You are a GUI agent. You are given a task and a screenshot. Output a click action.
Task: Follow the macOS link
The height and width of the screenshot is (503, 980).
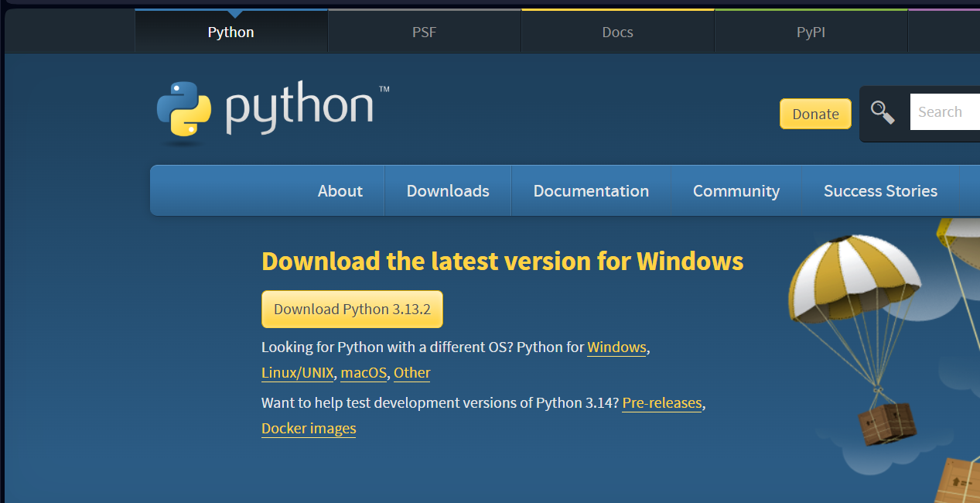(x=364, y=373)
